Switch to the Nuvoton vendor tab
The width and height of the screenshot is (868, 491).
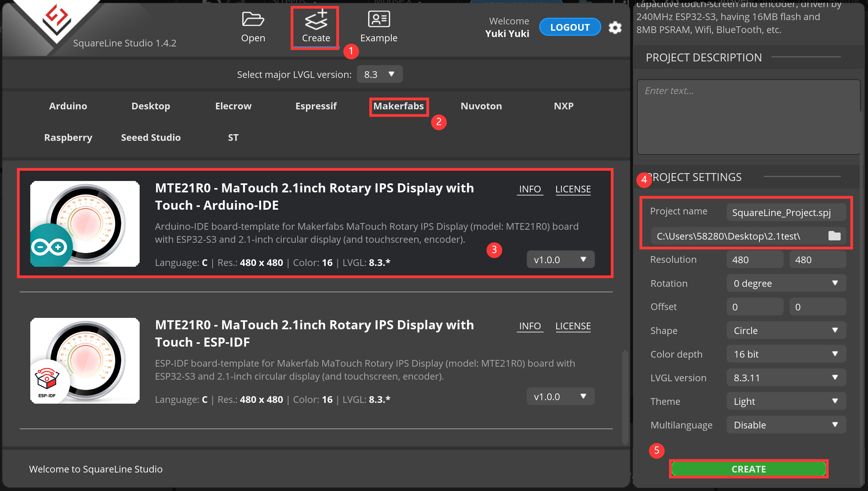[481, 106]
